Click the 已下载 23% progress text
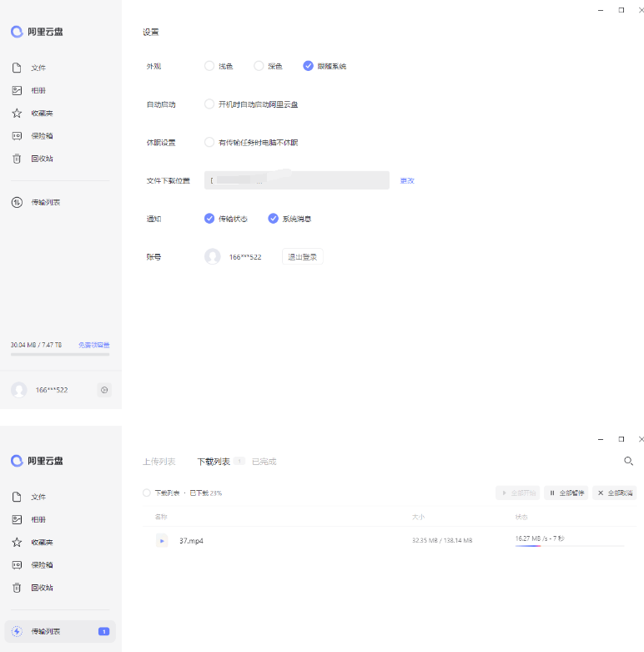This screenshot has height=652, width=644. pos(206,493)
